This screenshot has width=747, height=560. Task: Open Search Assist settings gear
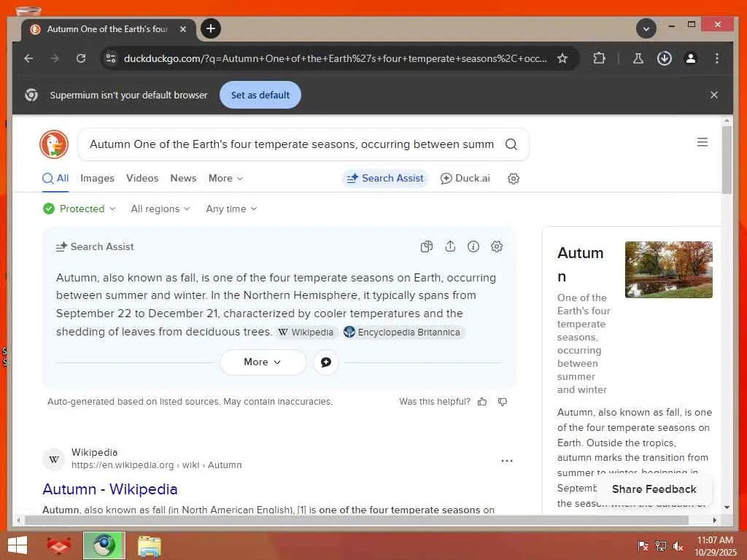click(x=496, y=246)
